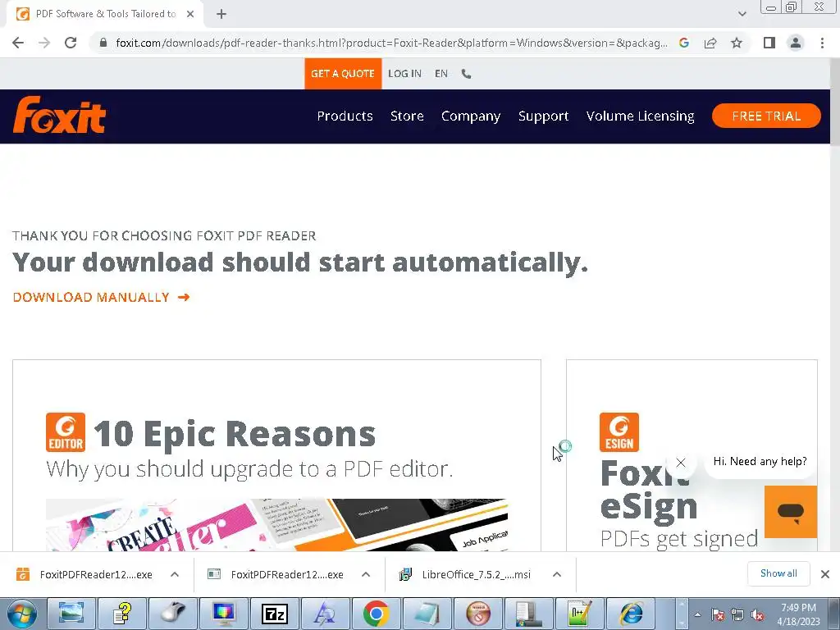Open the second FoxitPDFReader12 exe download
Image resolution: width=840 pixels, height=630 pixels.
276,574
